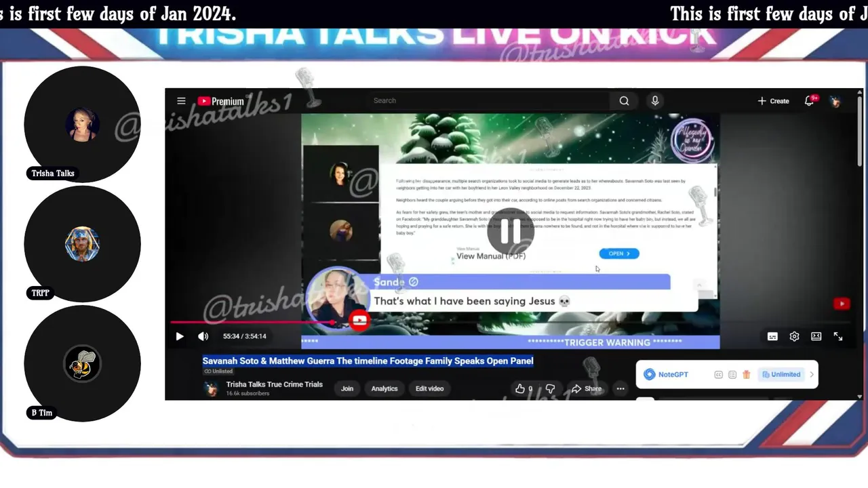Mute the video volume speaker
This screenshot has height=488, width=868.
203,336
